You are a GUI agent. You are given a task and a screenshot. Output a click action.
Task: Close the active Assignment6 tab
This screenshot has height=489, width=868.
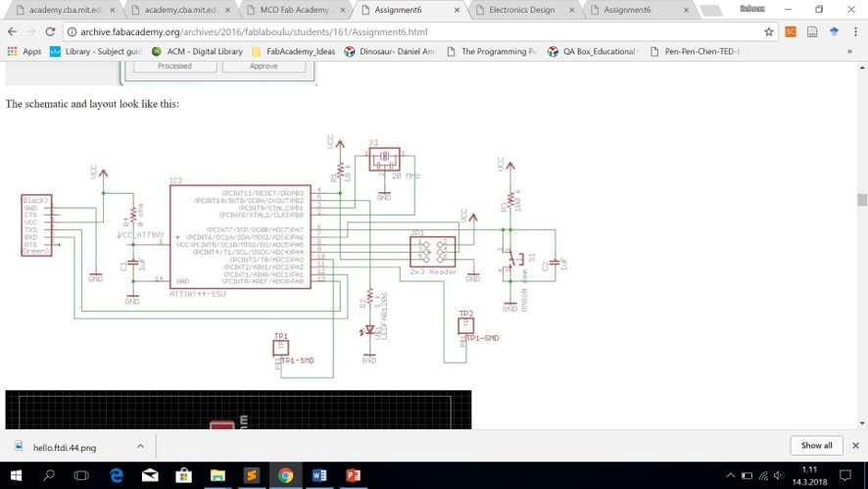coord(458,10)
